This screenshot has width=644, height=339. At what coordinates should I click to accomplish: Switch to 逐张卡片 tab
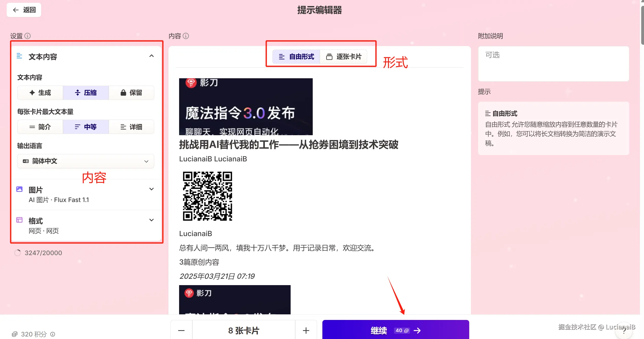point(343,57)
